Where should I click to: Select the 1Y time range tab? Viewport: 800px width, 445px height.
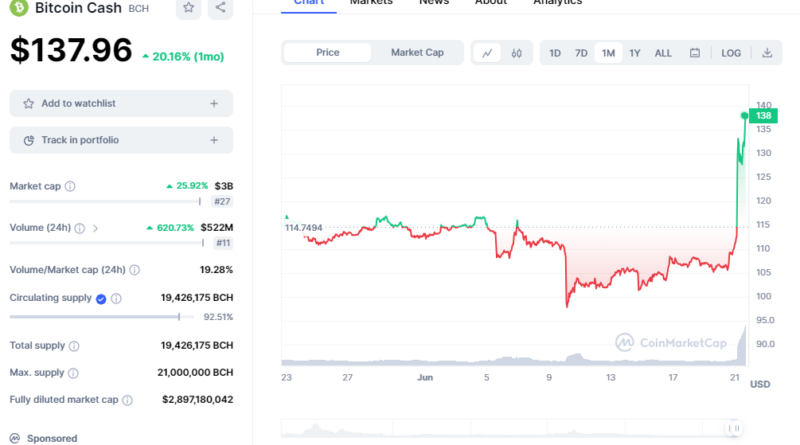(635, 53)
